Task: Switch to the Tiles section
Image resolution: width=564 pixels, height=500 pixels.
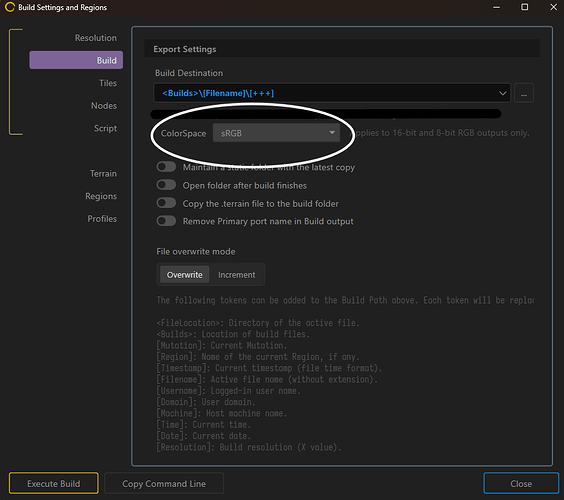Action: [108, 83]
